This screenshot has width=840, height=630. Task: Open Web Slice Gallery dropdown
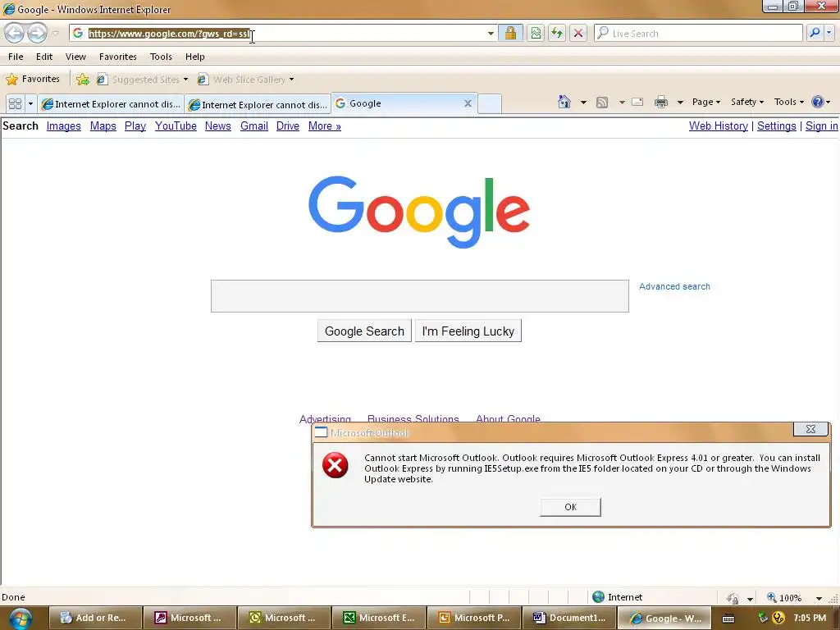tap(246, 80)
